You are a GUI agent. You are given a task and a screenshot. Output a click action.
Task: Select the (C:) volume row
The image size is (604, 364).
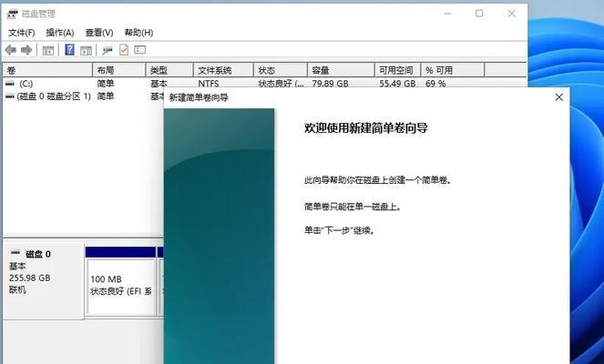[x=265, y=84]
